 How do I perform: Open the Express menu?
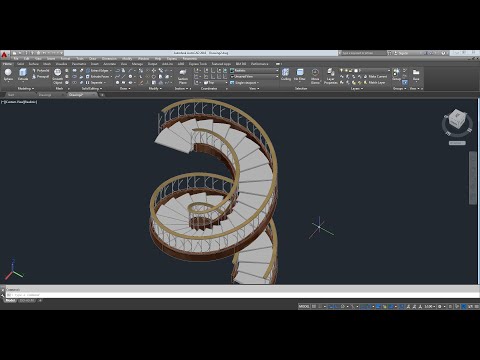pyautogui.click(x=172, y=59)
